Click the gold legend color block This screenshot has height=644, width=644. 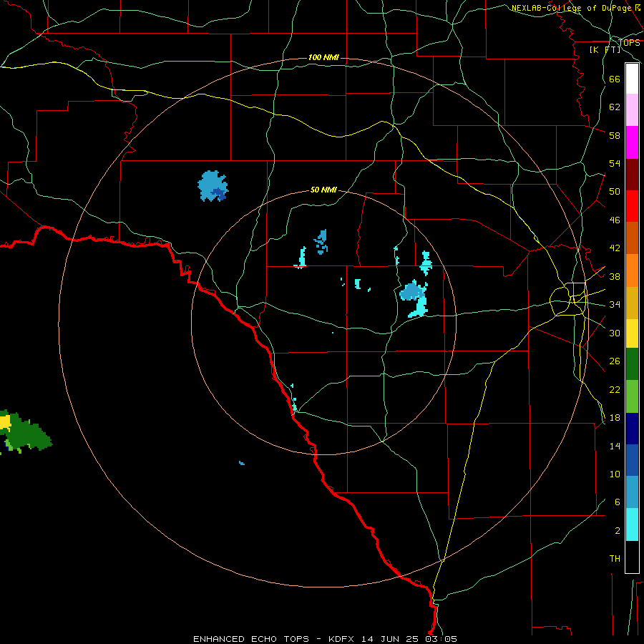[632, 303]
